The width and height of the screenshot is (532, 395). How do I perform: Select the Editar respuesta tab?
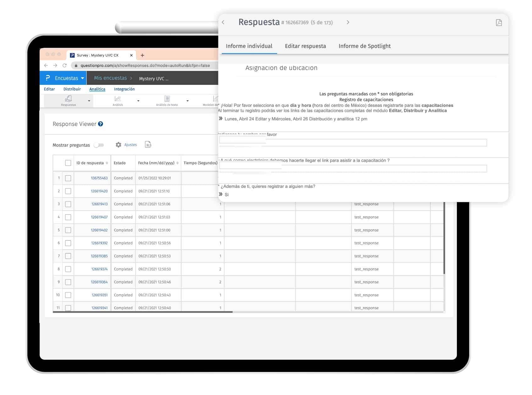[305, 46]
